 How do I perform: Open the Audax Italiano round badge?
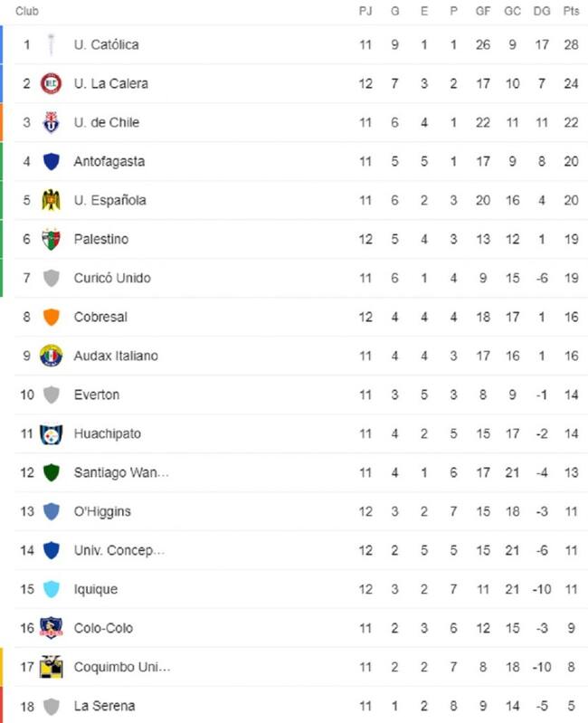coord(52,356)
